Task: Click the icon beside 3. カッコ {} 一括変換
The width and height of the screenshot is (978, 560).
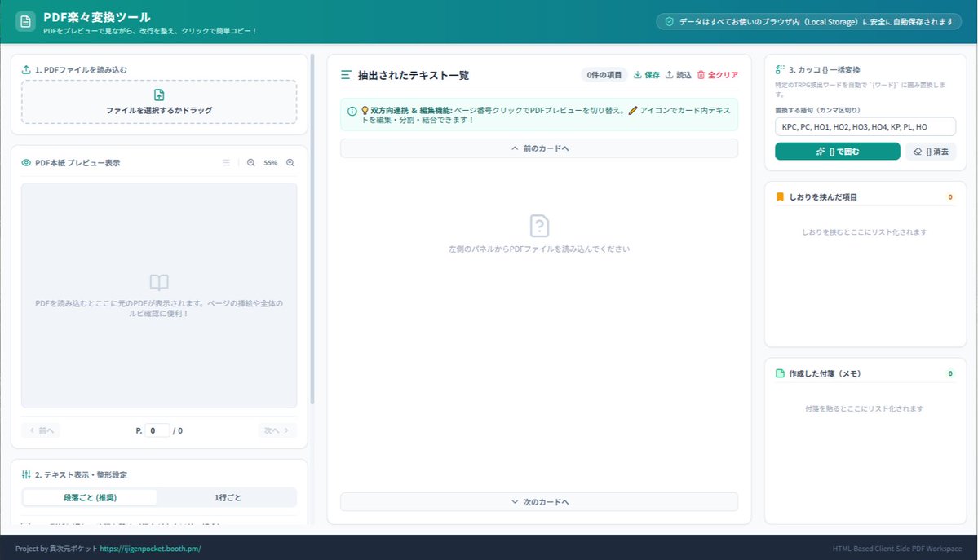Action: click(780, 70)
